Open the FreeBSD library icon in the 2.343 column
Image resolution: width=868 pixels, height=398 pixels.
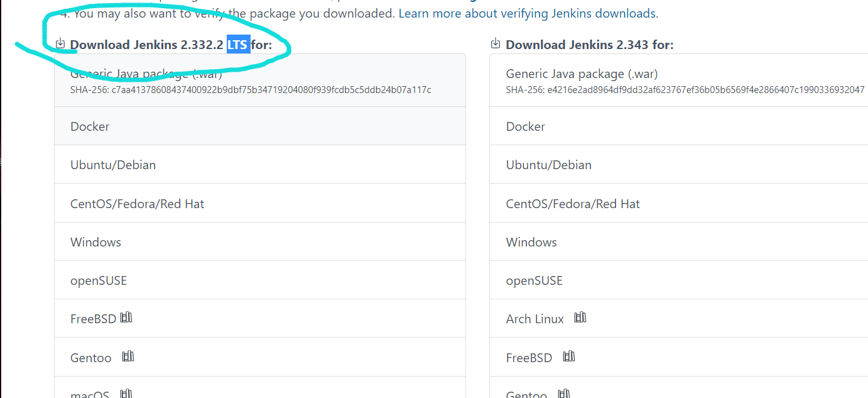[x=569, y=357]
